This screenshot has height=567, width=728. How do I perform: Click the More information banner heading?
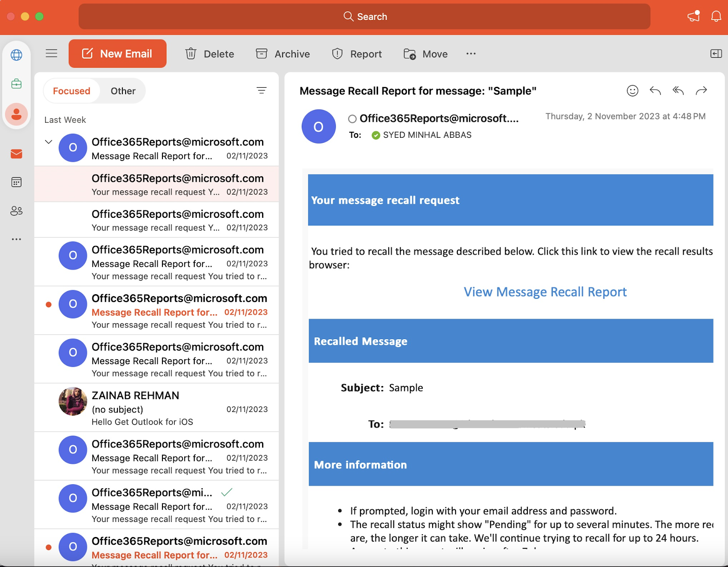pyautogui.click(x=360, y=465)
